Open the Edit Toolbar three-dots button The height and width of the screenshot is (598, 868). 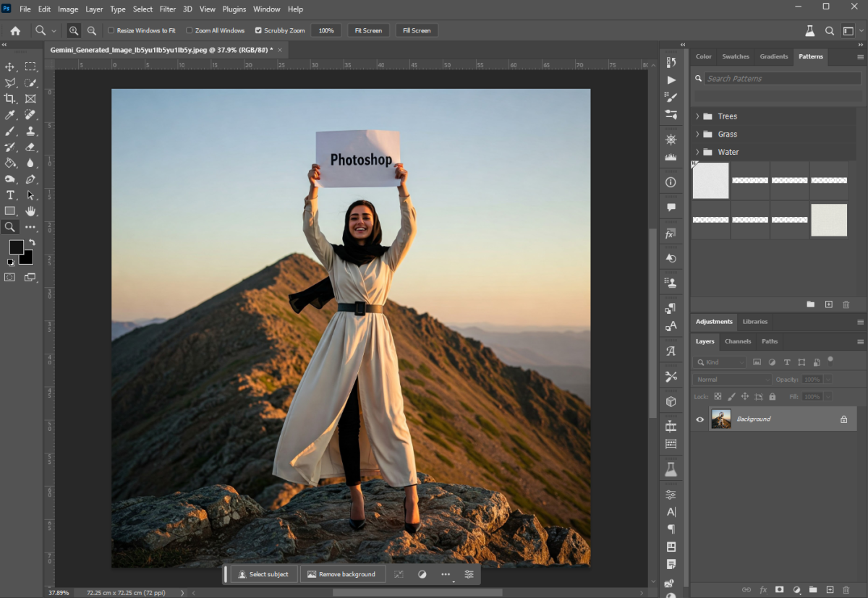(x=30, y=227)
